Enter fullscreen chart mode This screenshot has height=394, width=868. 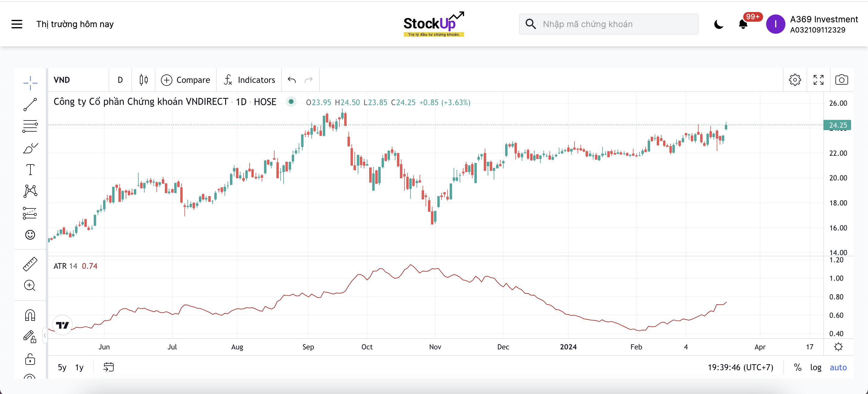(x=819, y=80)
